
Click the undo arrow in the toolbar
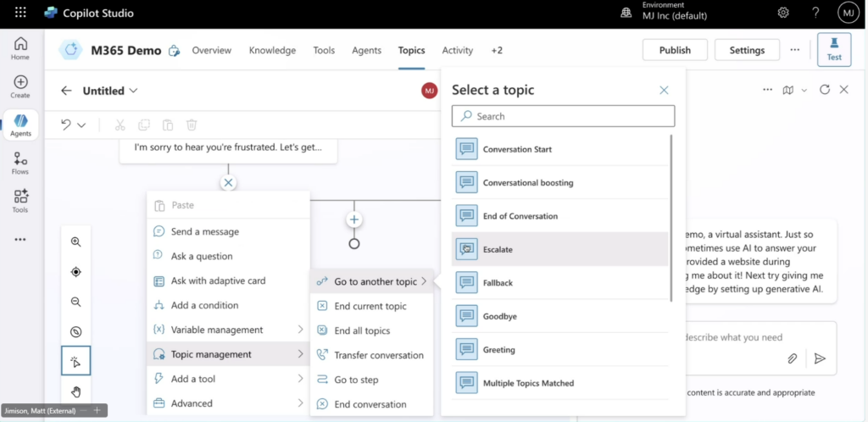coord(66,125)
